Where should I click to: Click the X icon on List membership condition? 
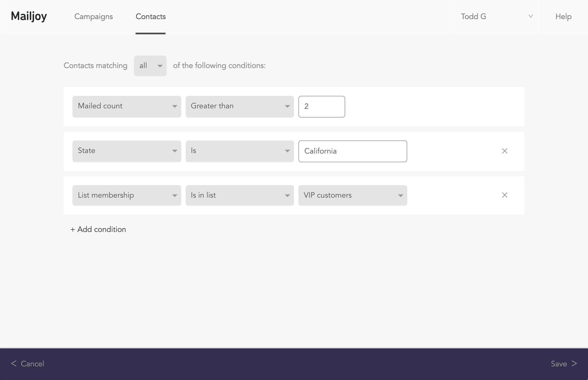click(x=504, y=195)
